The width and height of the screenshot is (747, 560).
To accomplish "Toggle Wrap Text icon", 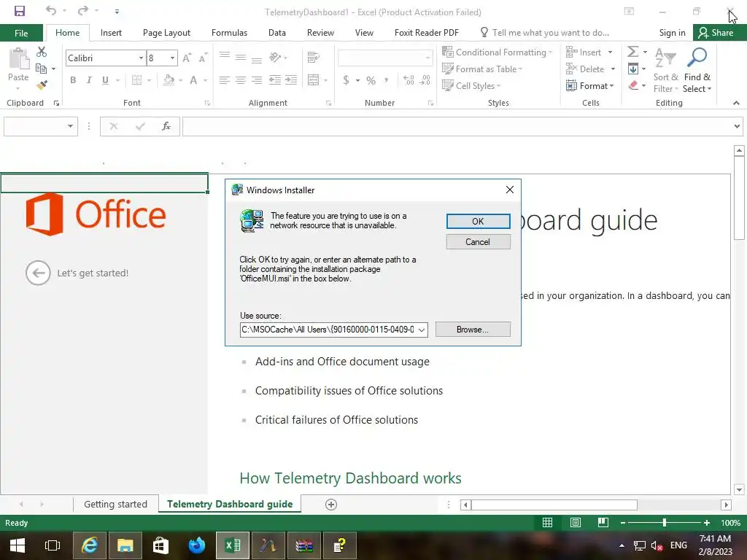I will coord(313,58).
